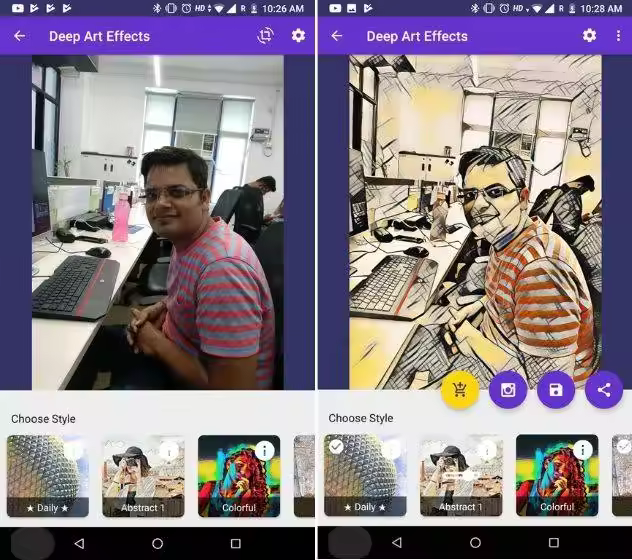Tap the crop-rotate icon in left toolbar
The image size is (632, 560).
point(265,36)
